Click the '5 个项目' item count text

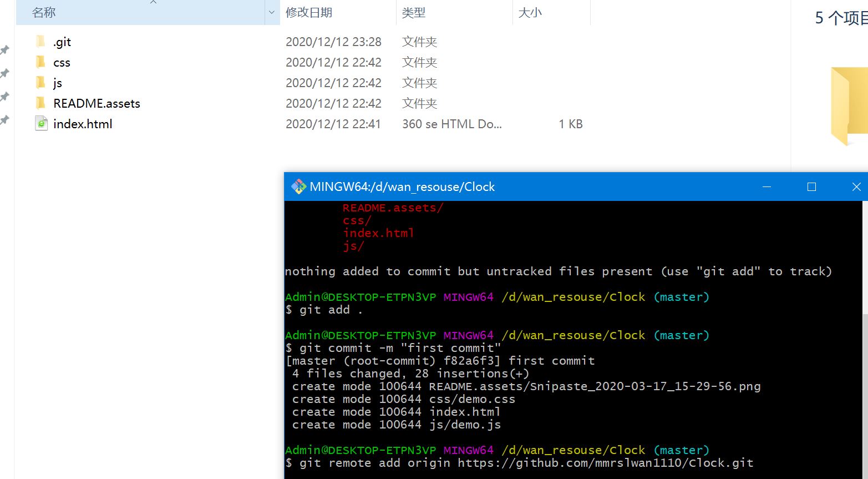[841, 18]
